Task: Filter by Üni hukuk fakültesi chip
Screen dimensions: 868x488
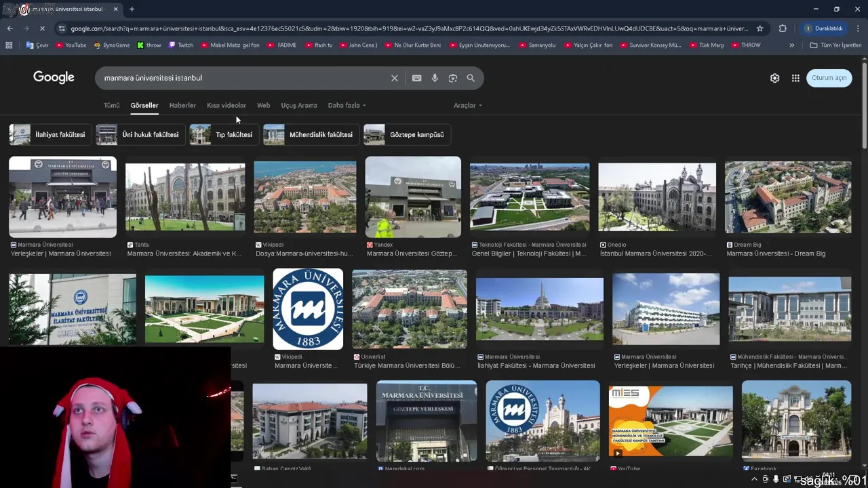Action: pos(139,134)
